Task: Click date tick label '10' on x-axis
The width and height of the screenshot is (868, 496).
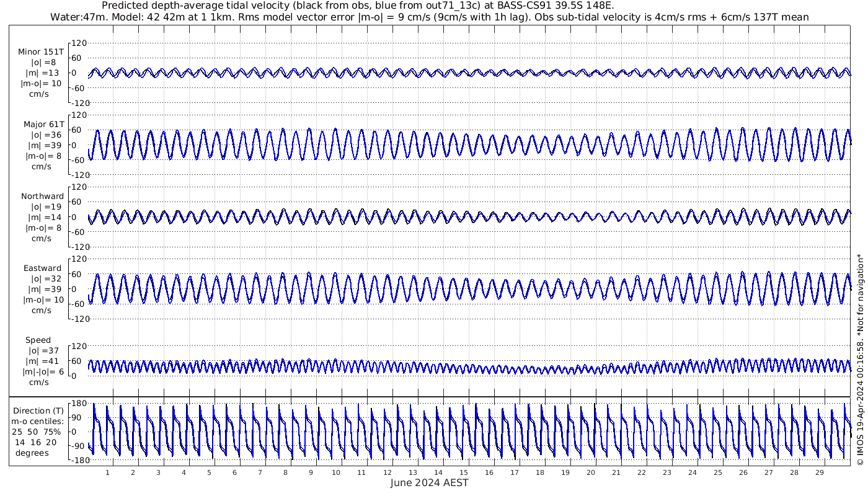Action: 336,472
